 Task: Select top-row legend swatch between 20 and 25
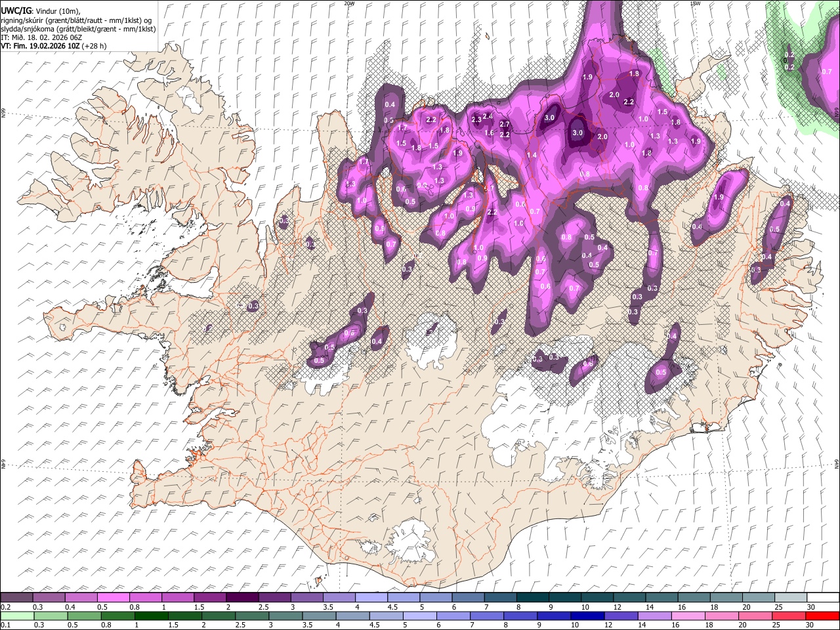coord(759,597)
